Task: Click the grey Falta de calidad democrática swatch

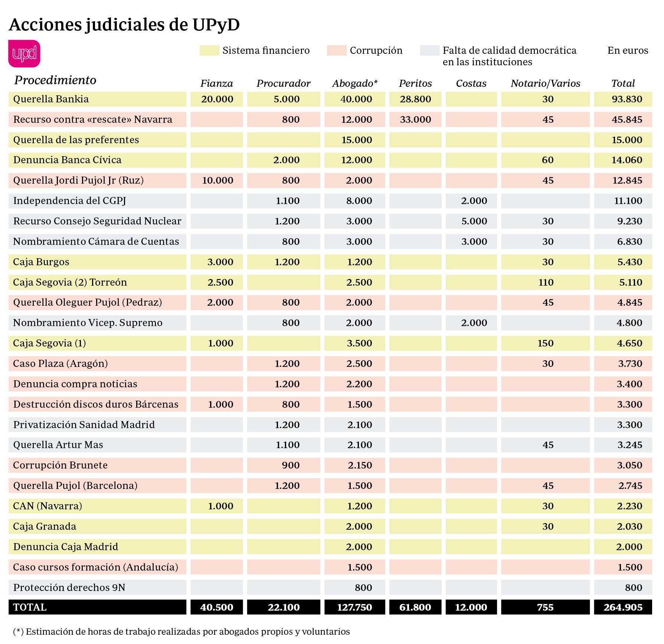Action: (429, 50)
